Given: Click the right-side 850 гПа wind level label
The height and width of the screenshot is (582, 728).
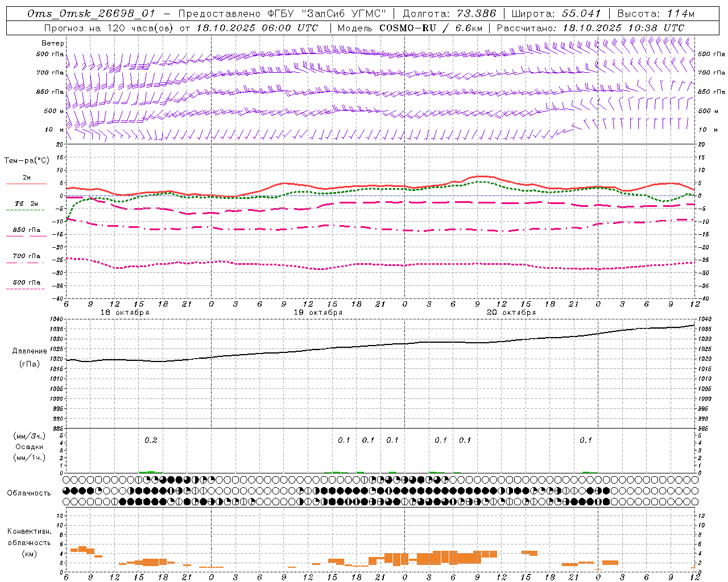Looking at the screenshot, I should pos(712,92).
